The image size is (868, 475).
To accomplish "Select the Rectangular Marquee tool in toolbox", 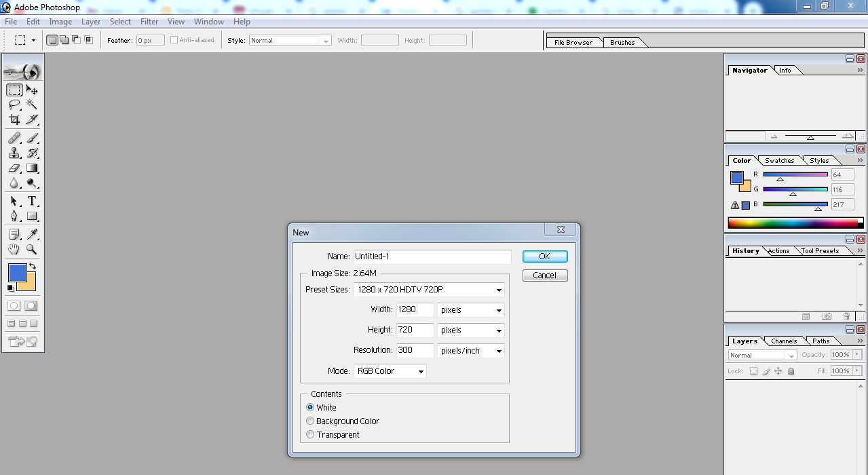I will pyautogui.click(x=14, y=90).
